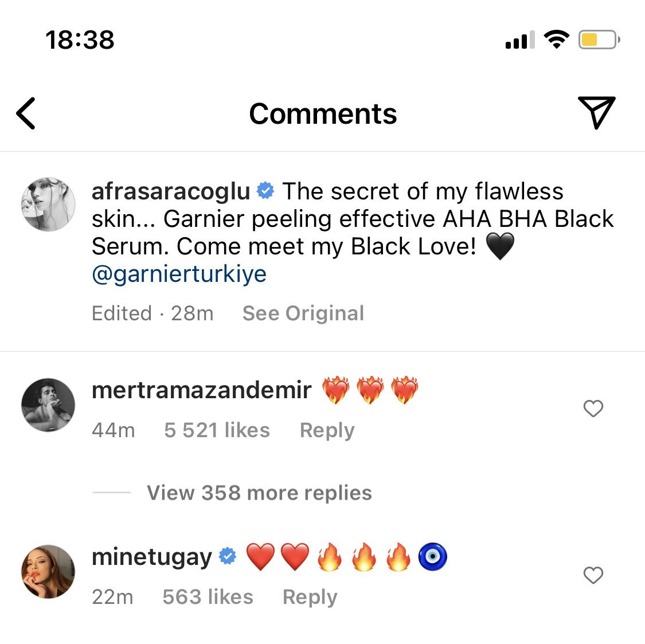Tap minetugay's profile picture
This screenshot has height=644, width=645.
point(48,571)
